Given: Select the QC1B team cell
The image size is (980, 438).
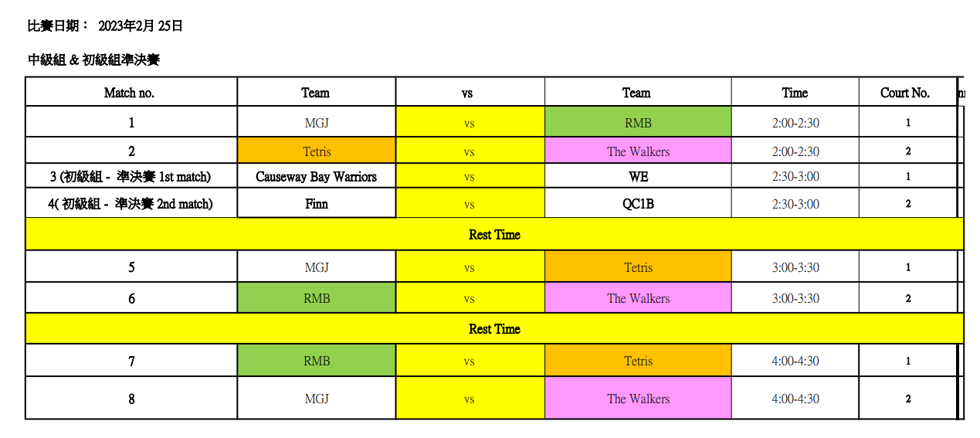Looking at the screenshot, I should 638,204.
